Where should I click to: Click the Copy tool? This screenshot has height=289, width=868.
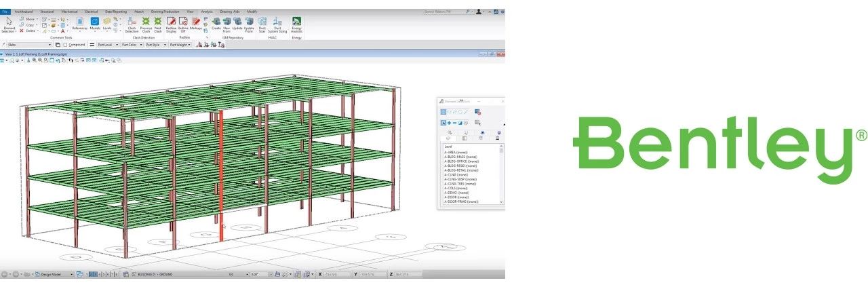(28, 24)
